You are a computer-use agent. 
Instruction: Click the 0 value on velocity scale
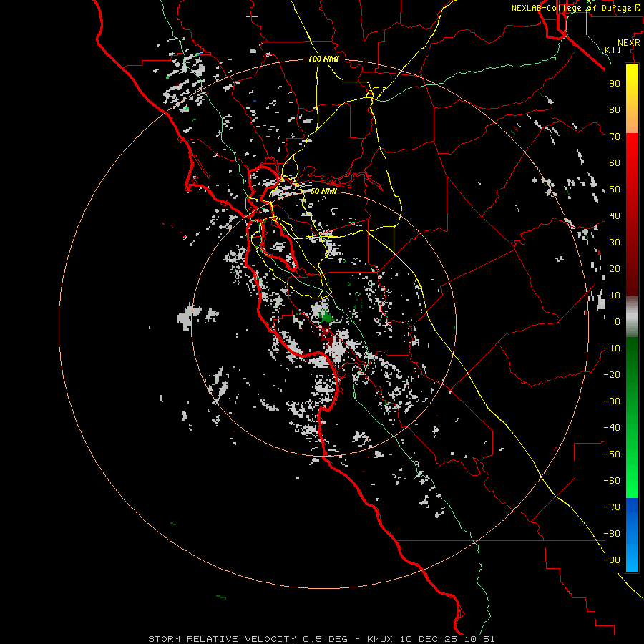tap(618, 321)
